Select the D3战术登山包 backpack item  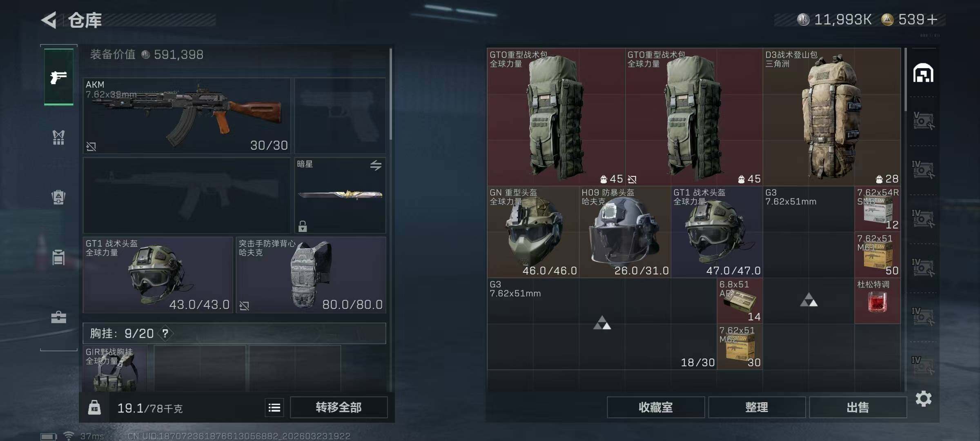click(832, 117)
